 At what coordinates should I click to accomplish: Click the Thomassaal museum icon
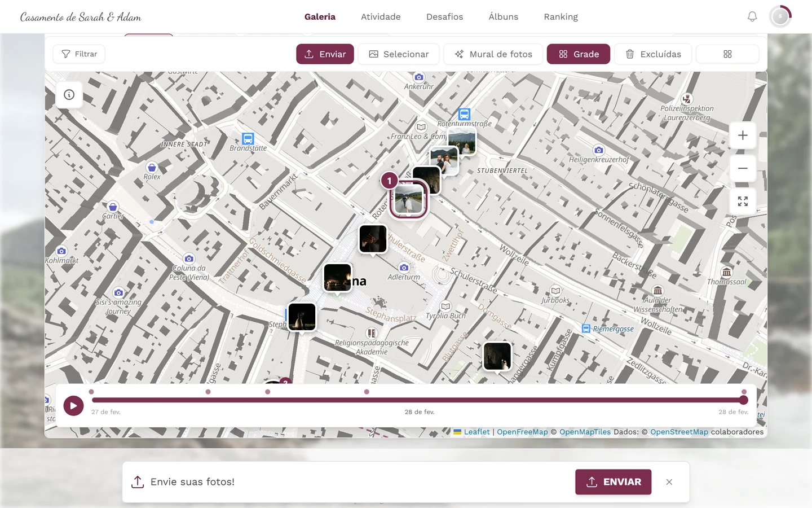[x=727, y=272]
